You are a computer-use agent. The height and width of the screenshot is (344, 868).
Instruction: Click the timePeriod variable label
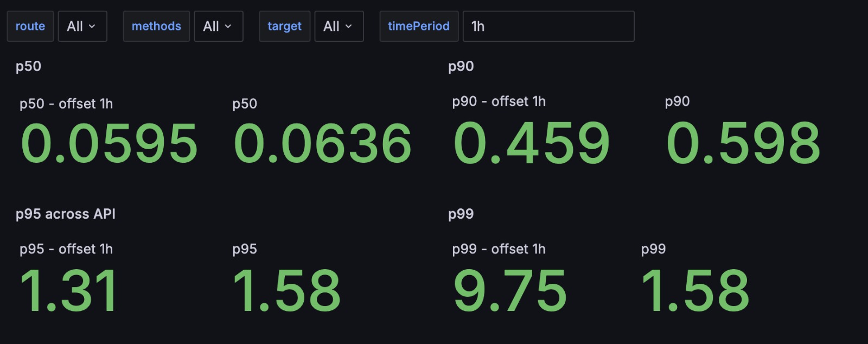[419, 26]
